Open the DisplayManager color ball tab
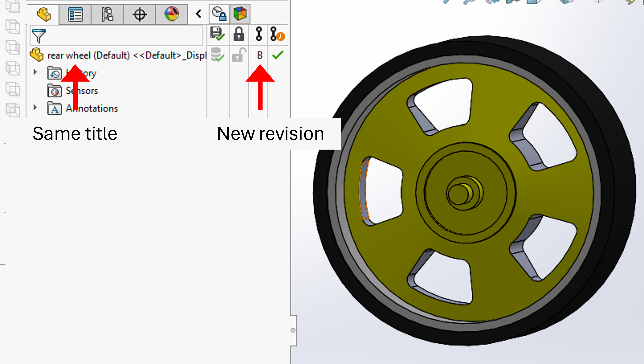Screen dimensions: 644x364 (x=171, y=14)
